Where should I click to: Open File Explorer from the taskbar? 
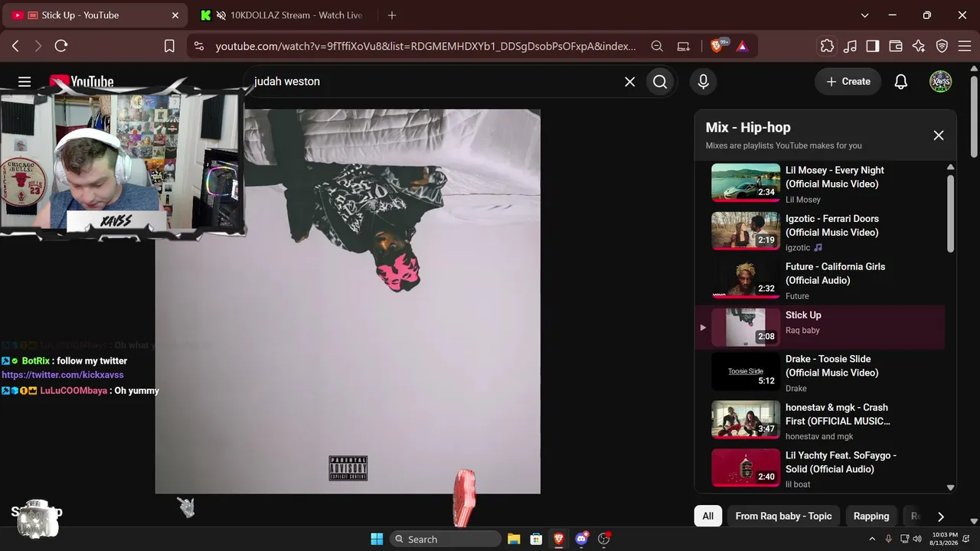(x=514, y=539)
